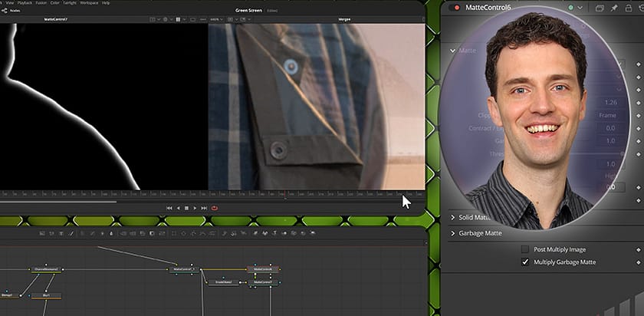Open the View menu
Image resolution: width=644 pixels, height=316 pixels.
pyautogui.click(x=10, y=2)
